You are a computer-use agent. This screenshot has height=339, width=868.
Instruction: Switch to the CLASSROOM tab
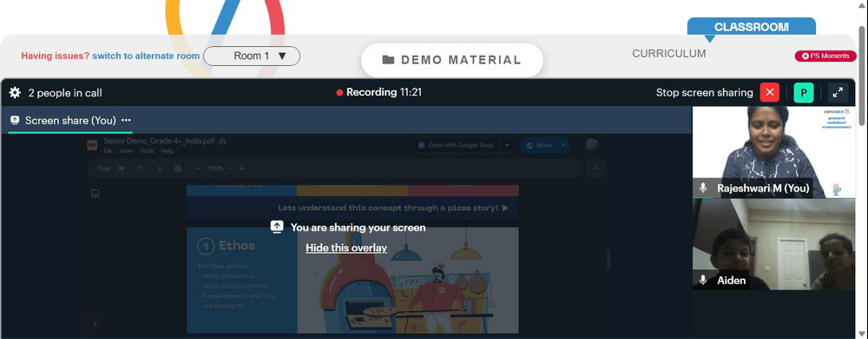tap(751, 27)
